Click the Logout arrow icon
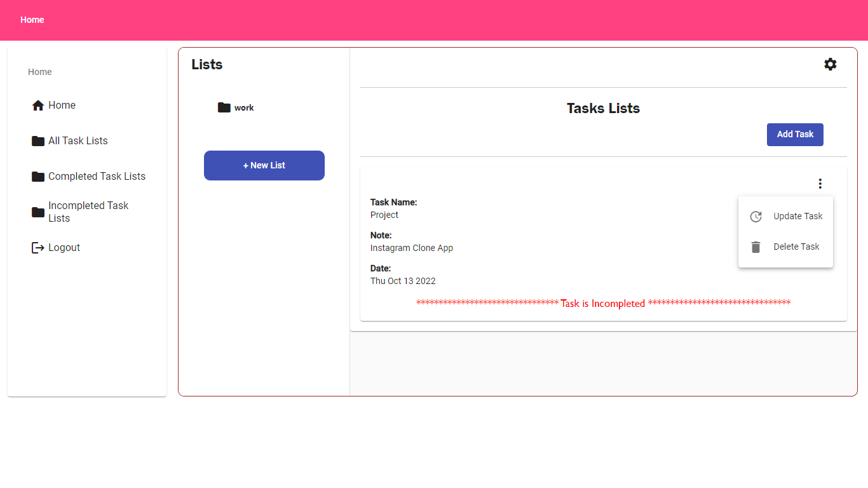The image size is (868, 488). 38,248
